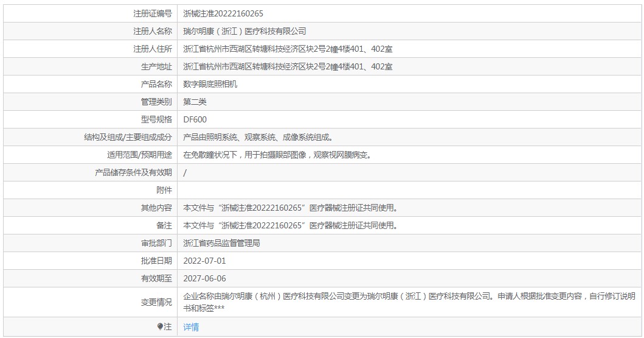
Task: Select the 注册人住所 label
Action: coord(153,49)
